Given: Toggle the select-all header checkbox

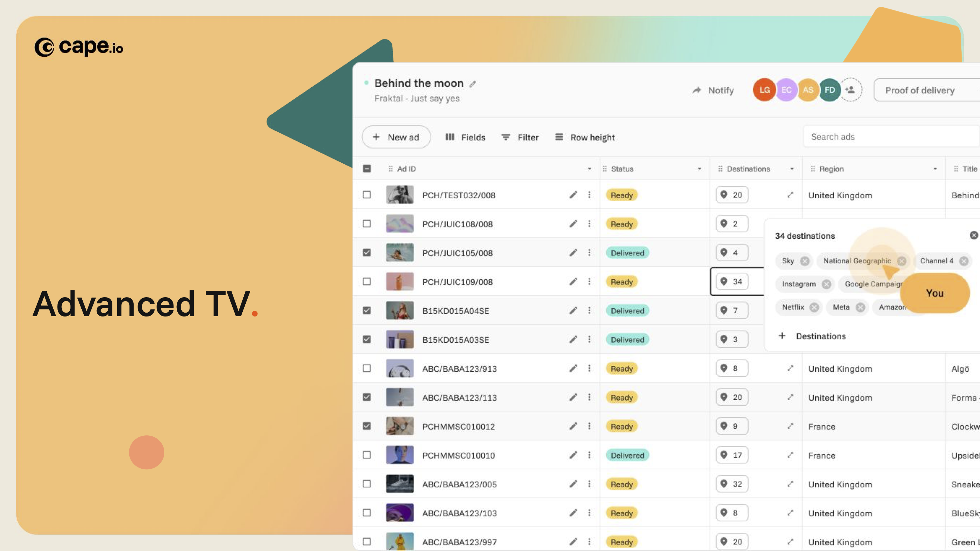Looking at the screenshot, I should click(x=367, y=169).
